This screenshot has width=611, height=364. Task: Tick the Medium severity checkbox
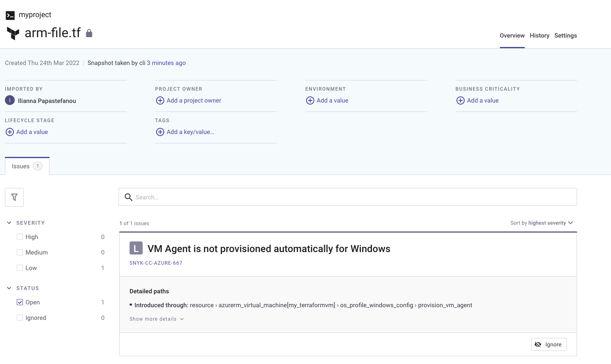point(20,252)
